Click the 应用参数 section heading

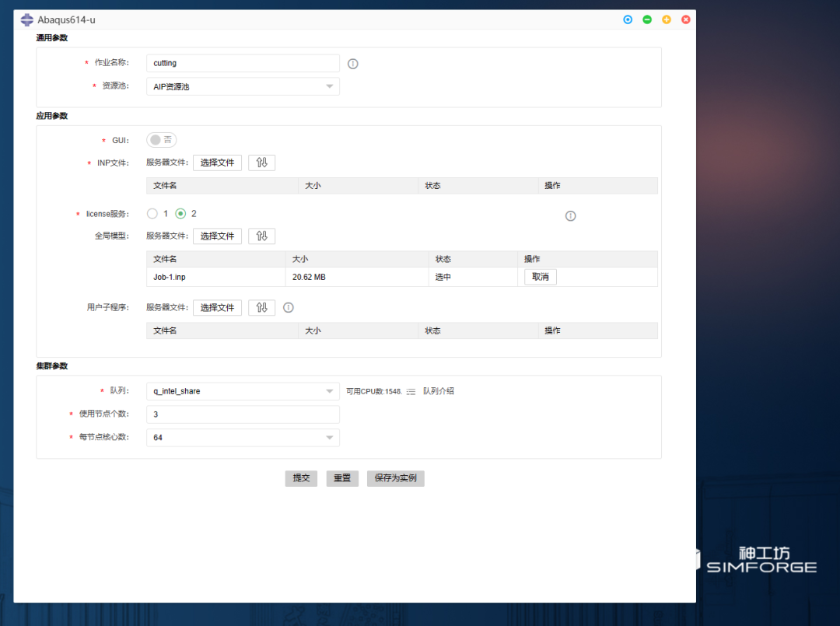point(52,116)
